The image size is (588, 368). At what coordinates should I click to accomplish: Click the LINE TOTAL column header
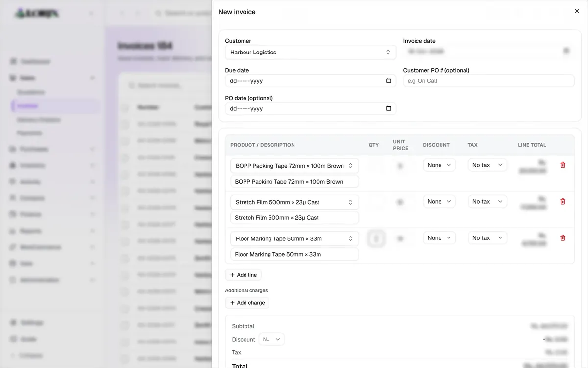click(532, 145)
